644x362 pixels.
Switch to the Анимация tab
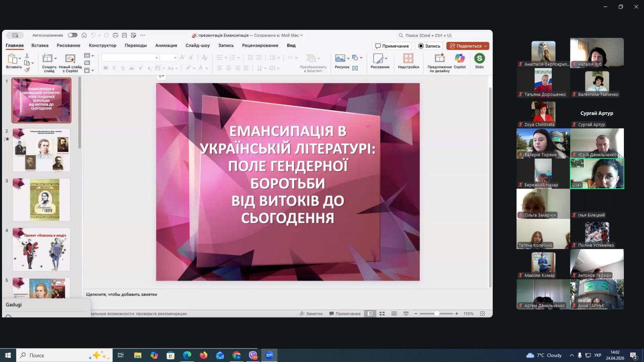[x=166, y=45]
